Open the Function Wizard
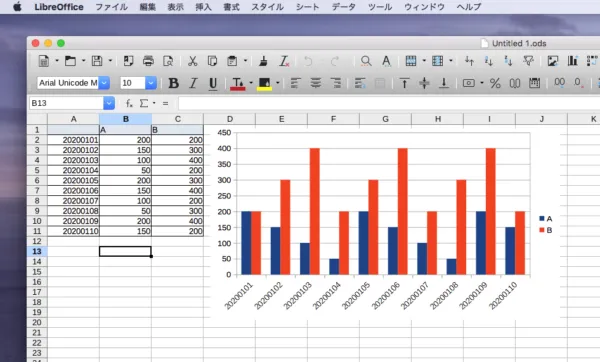Viewport: 600px width, 362px height. 129,103
